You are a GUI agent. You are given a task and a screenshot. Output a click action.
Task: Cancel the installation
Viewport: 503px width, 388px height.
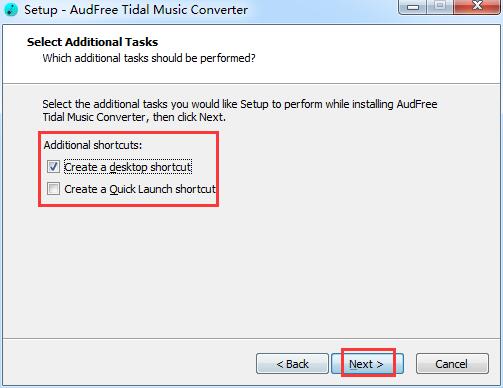click(452, 364)
